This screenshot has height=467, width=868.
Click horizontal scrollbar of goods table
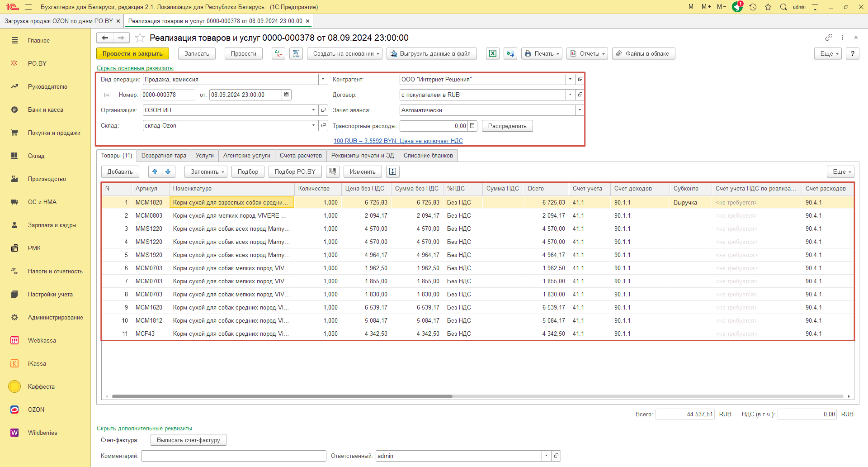click(x=282, y=396)
